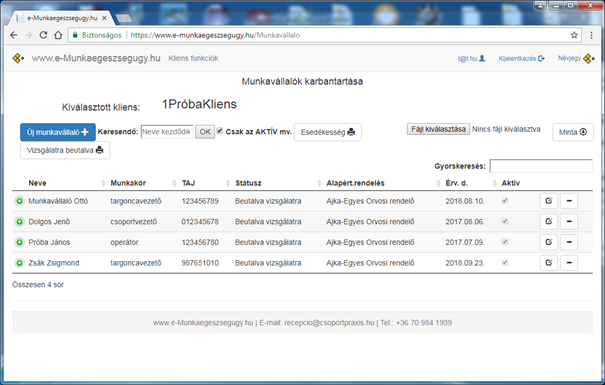605x385 pixels.
Task: Toggle the Aktív checkbox for Munkavállaló Ottó
Action: (x=505, y=201)
